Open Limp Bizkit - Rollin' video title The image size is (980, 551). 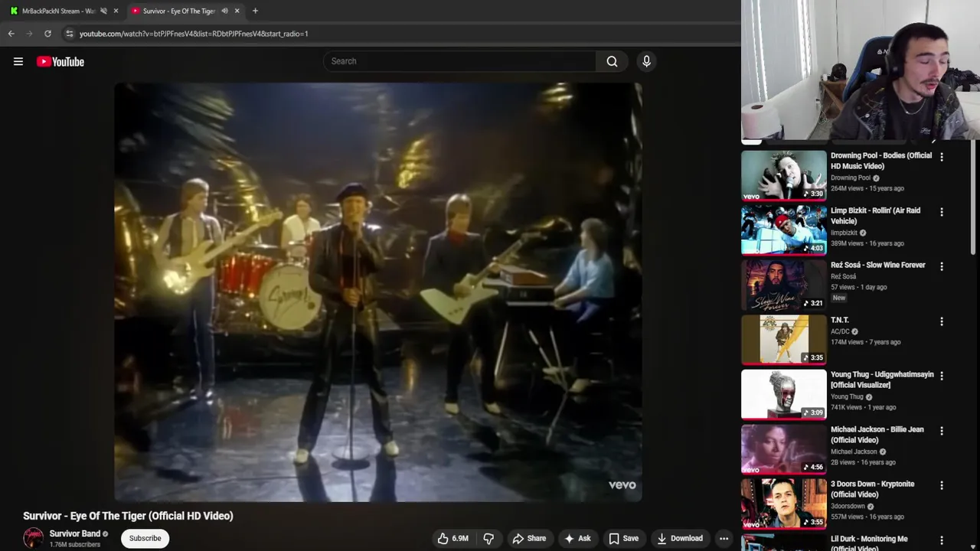coord(876,216)
